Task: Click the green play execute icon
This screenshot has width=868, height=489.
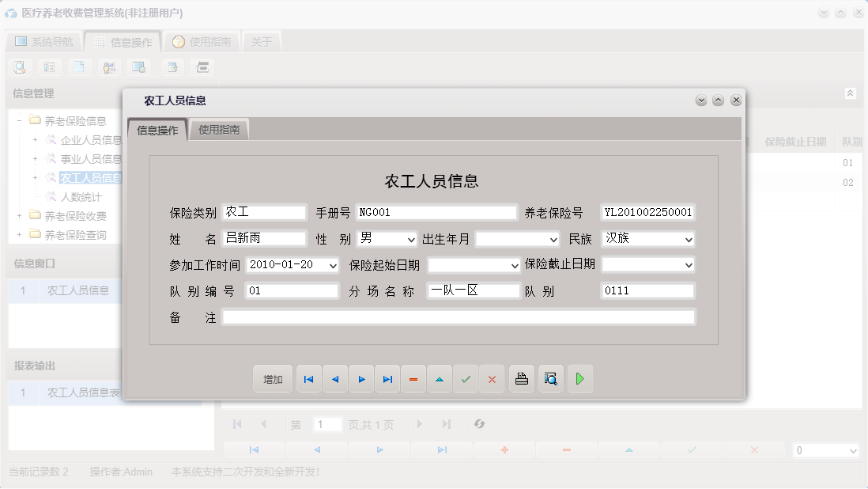Action: click(x=579, y=378)
